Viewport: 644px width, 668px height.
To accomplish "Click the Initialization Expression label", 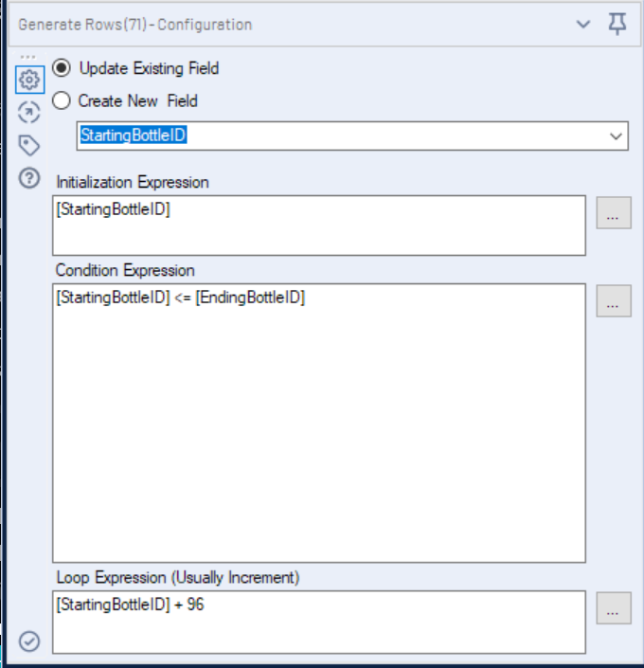I will [x=133, y=182].
